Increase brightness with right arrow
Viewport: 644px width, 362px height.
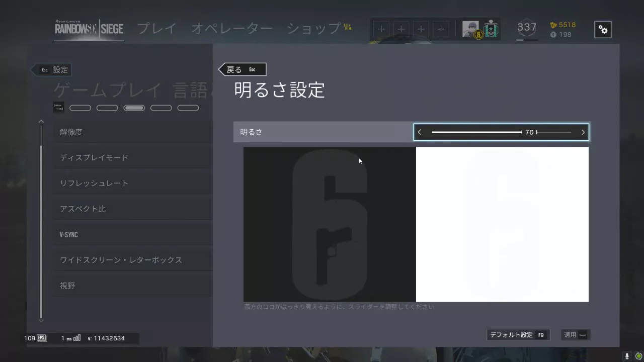583,132
